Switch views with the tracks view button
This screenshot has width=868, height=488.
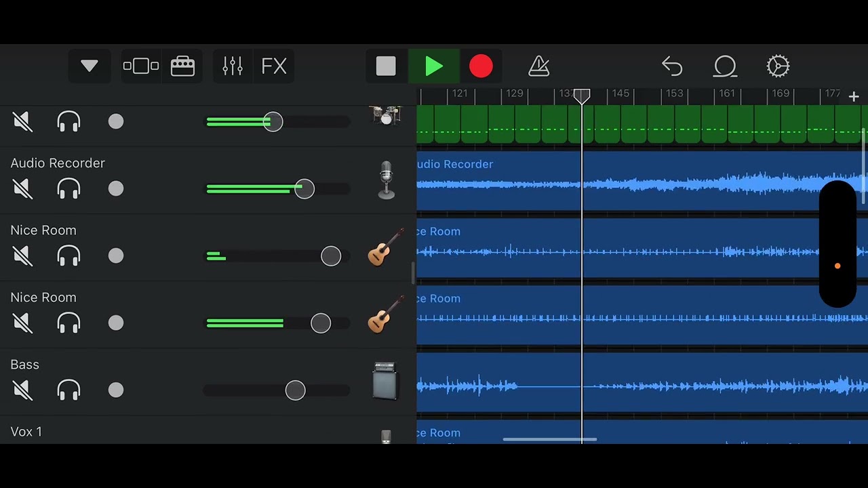tap(141, 66)
